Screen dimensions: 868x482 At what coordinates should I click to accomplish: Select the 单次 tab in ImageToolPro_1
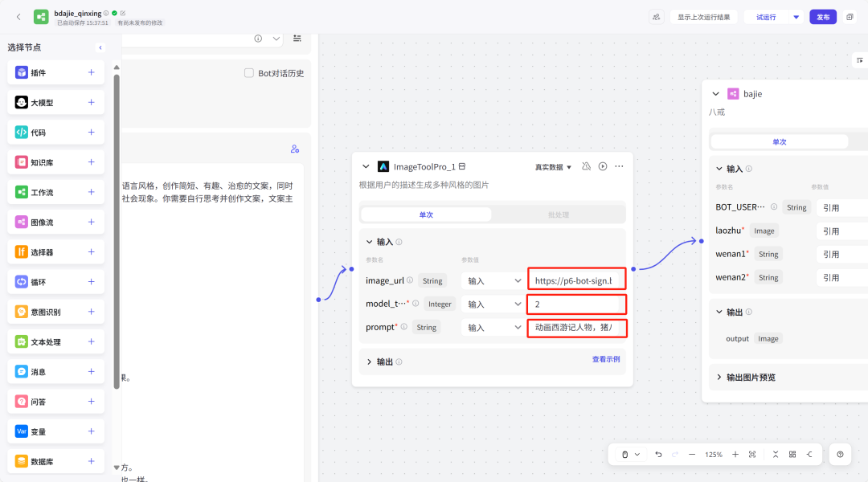click(426, 214)
